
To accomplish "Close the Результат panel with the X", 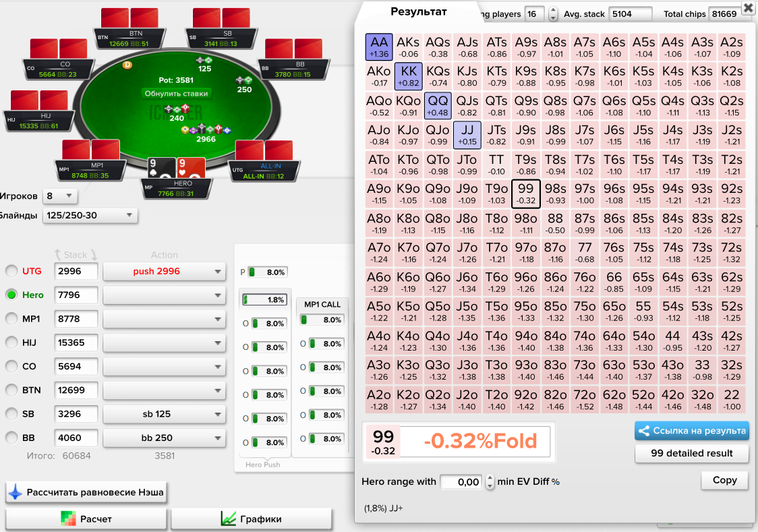I will 749,8.
